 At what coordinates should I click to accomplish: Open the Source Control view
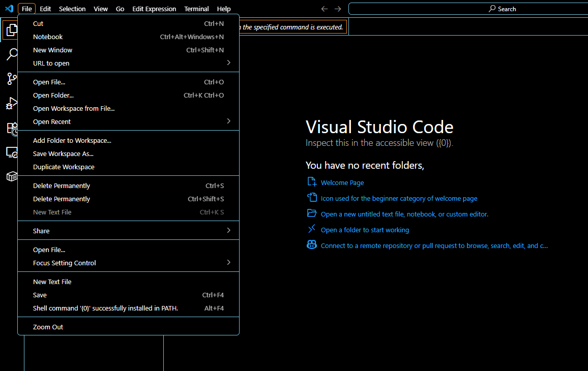[x=12, y=79]
